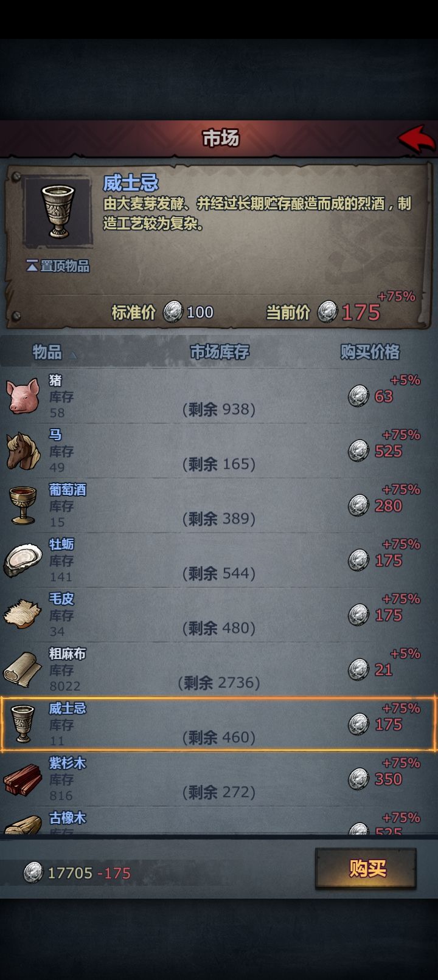Toggle 置顶物品 pin-to-top option

(58, 266)
